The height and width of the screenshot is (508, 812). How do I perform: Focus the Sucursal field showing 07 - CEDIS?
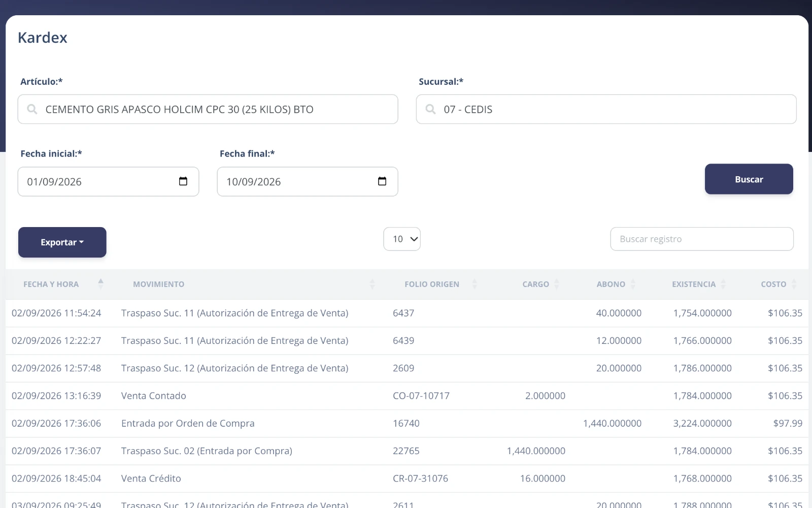point(606,109)
